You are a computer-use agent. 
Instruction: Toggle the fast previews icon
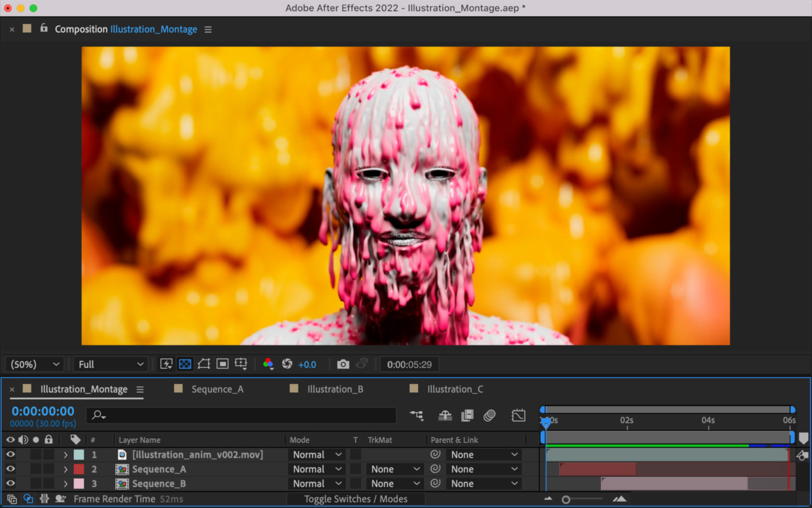pyautogui.click(x=166, y=364)
